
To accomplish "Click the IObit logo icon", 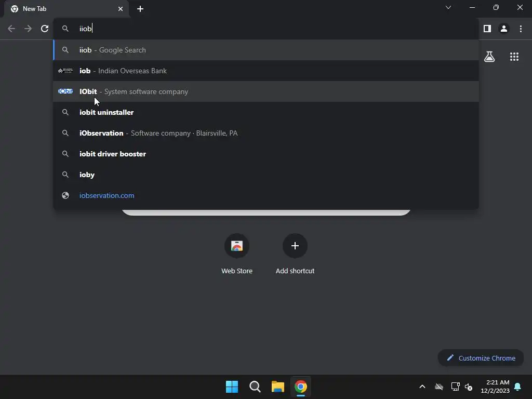I will pos(65,91).
